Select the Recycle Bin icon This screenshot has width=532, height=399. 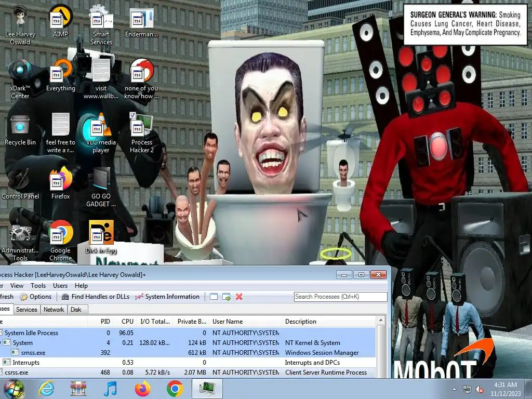20,129
